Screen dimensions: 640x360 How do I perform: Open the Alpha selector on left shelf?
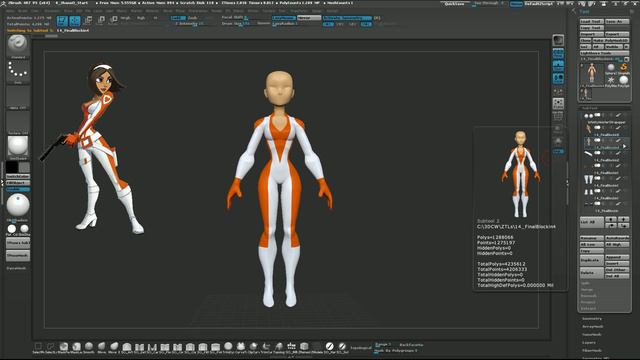coord(18,97)
